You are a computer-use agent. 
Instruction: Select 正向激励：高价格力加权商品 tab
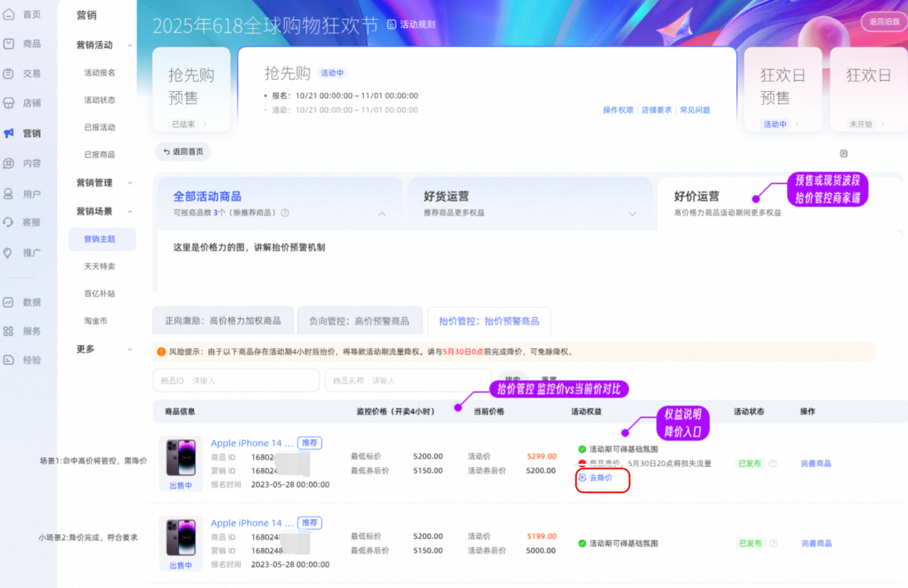(223, 321)
